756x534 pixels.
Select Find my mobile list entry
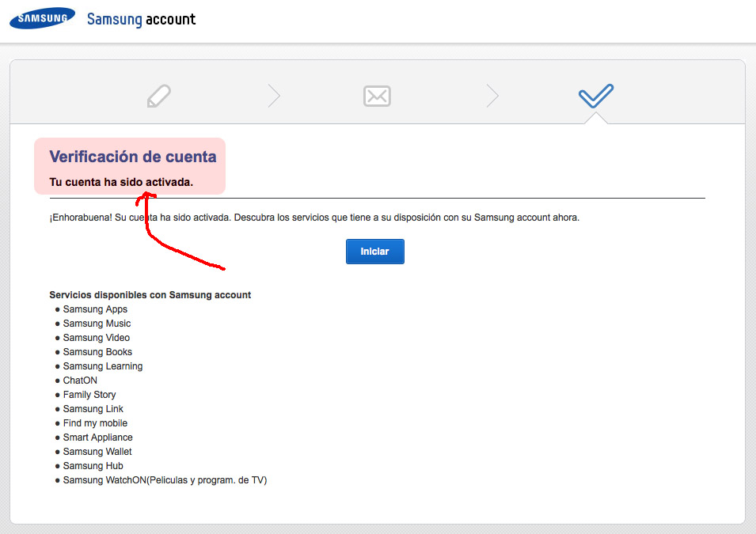[x=95, y=423]
